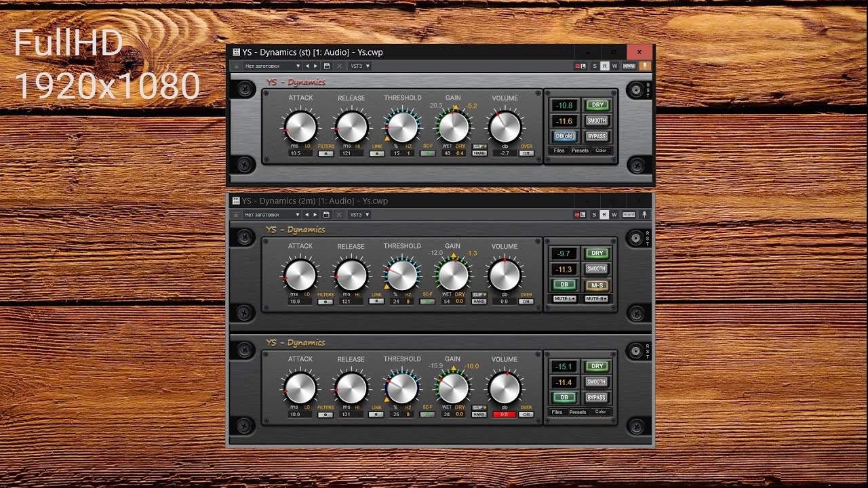Toggle FILTERS switch in (st) plugin
The height and width of the screenshot is (488, 868).
coord(325,154)
